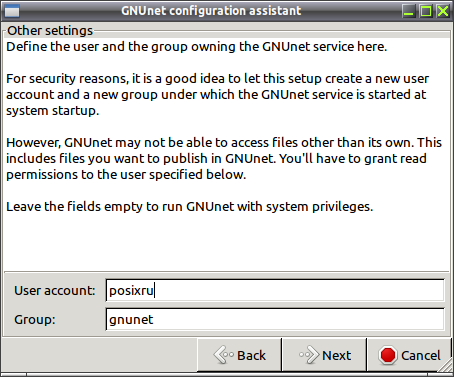Click the line 'Define the user and the group'

click(x=197, y=47)
